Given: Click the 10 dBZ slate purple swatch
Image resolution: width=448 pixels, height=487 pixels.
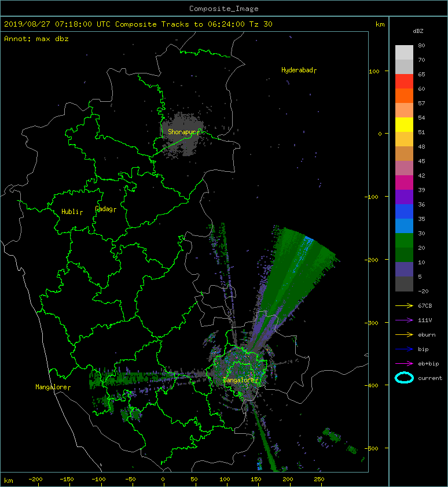Looking at the screenshot, I should pyautogui.click(x=404, y=270).
